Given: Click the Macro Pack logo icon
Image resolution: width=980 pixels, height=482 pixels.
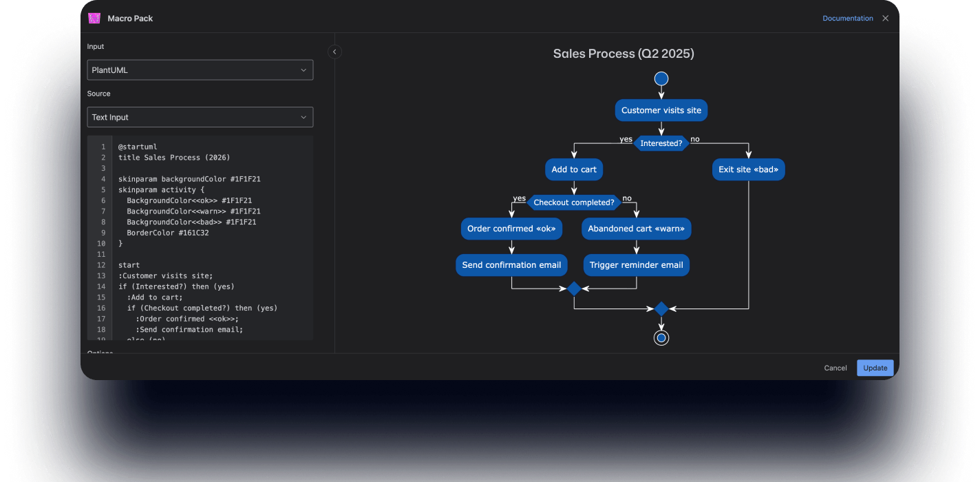Looking at the screenshot, I should 94,19.
